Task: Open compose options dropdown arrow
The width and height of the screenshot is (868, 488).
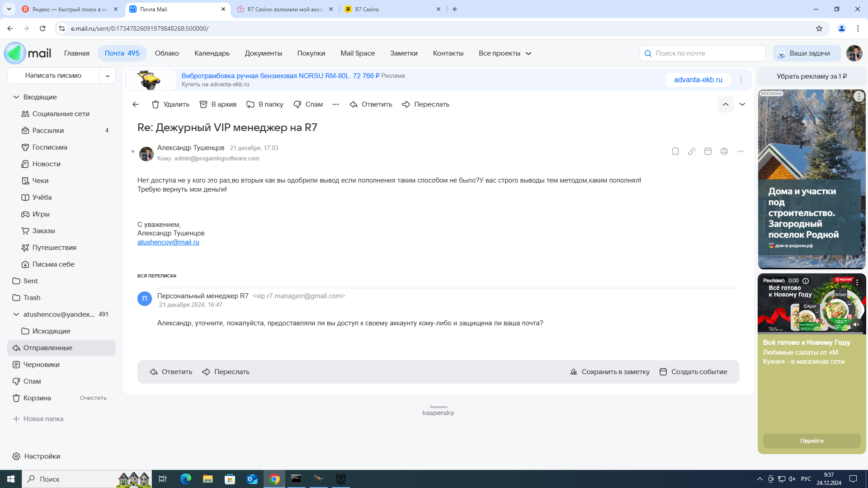Action: coord(108,76)
